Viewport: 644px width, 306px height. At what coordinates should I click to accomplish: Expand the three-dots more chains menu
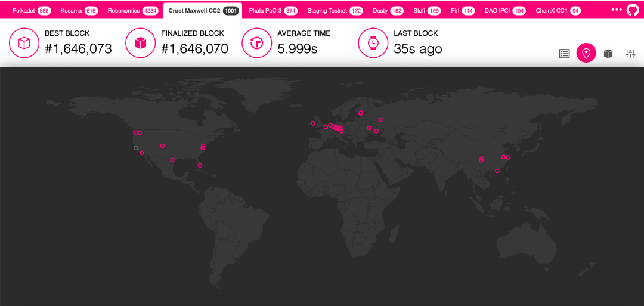tap(617, 10)
